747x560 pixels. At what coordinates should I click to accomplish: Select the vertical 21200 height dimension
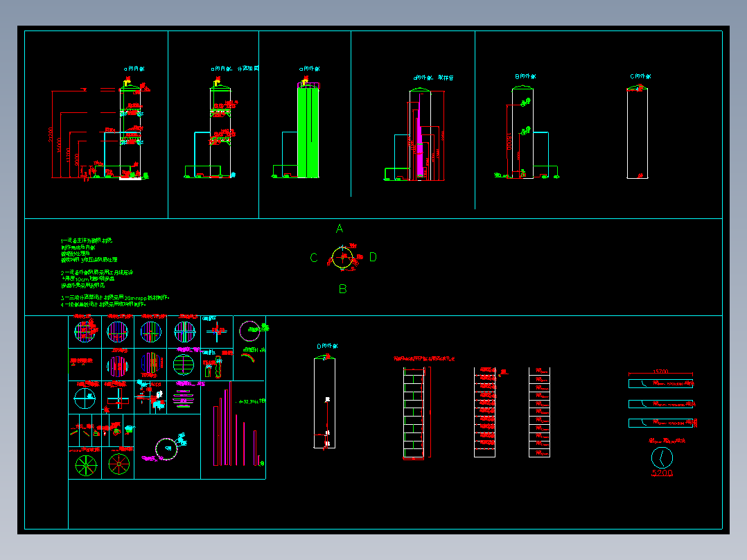pos(51,134)
